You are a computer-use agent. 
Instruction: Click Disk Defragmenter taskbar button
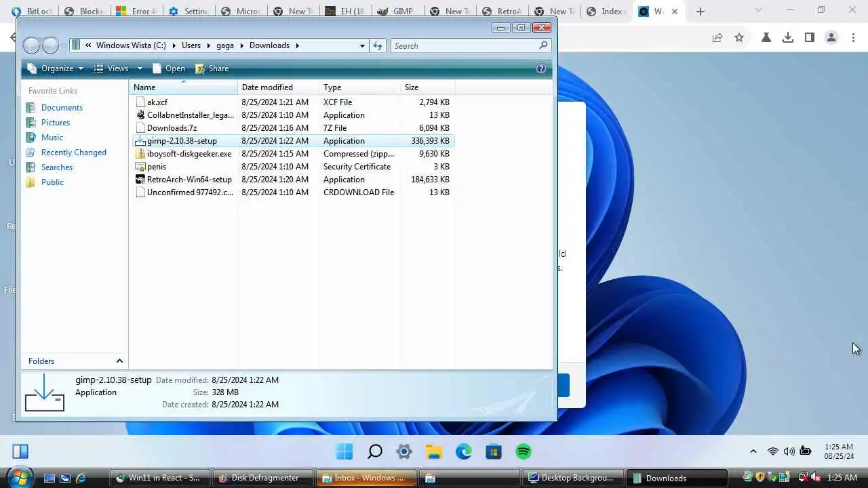point(263,478)
